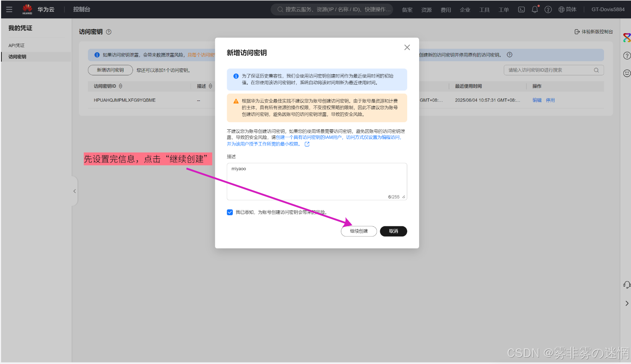
Task: Click 编辑 for the access key row
Action: tap(537, 100)
